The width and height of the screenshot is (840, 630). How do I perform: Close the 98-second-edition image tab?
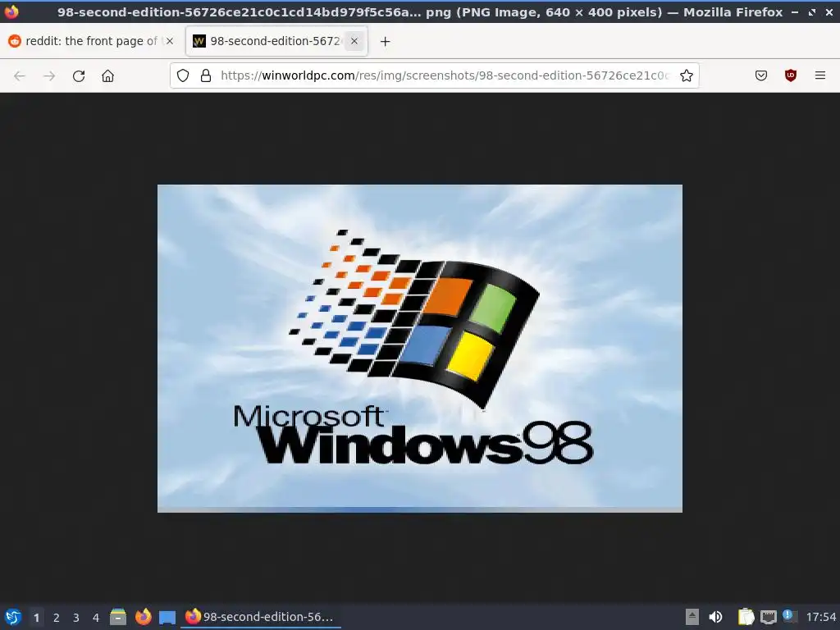click(354, 41)
